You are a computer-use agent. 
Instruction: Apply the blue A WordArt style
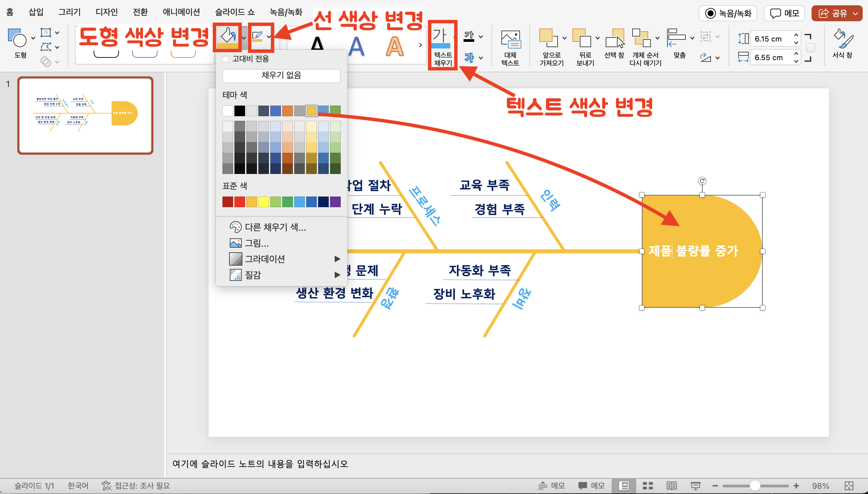click(356, 46)
